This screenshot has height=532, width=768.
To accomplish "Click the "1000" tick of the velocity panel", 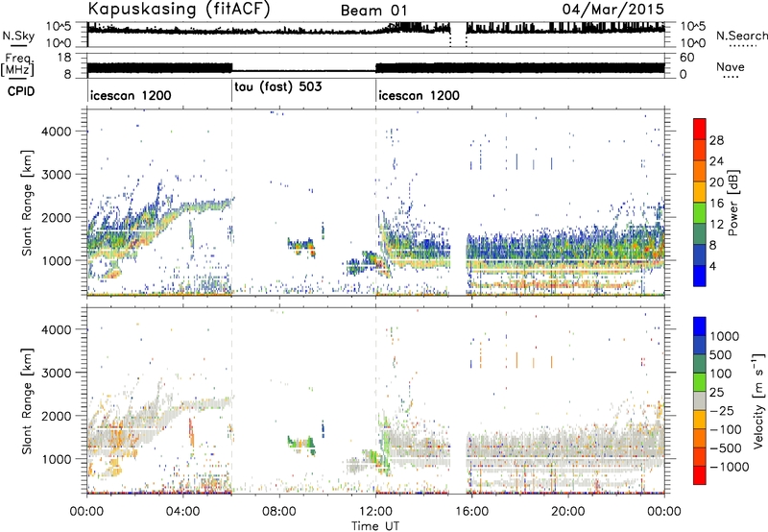I will (x=57, y=459).
